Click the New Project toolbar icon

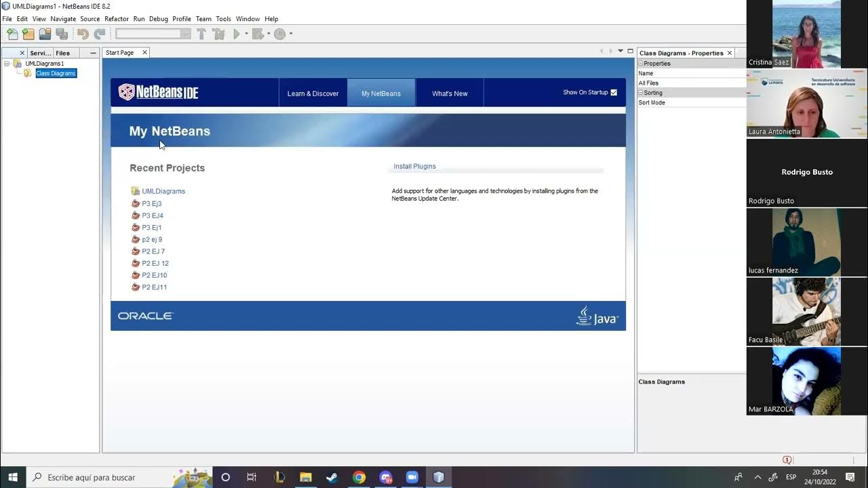pyautogui.click(x=28, y=34)
